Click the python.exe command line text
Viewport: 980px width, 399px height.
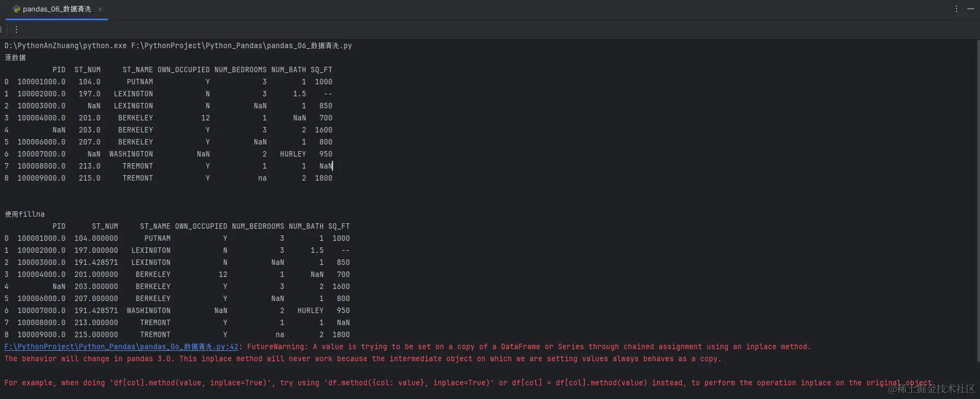[x=178, y=46]
